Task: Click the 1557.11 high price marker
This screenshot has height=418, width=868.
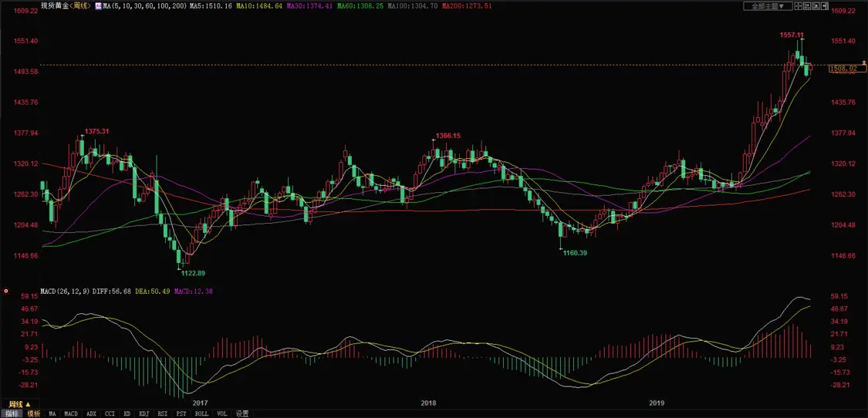Action: (x=792, y=35)
